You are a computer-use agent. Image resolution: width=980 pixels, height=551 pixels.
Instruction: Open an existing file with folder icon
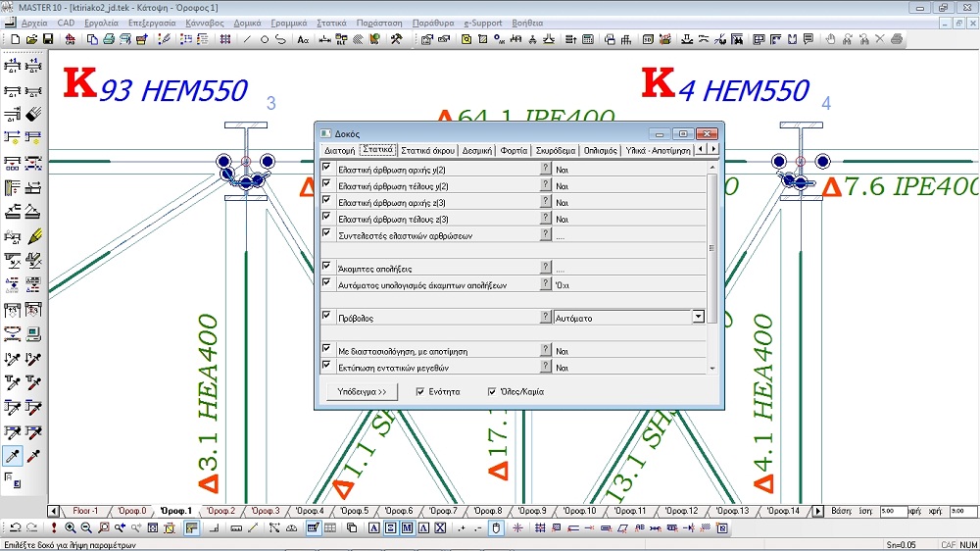31,39
